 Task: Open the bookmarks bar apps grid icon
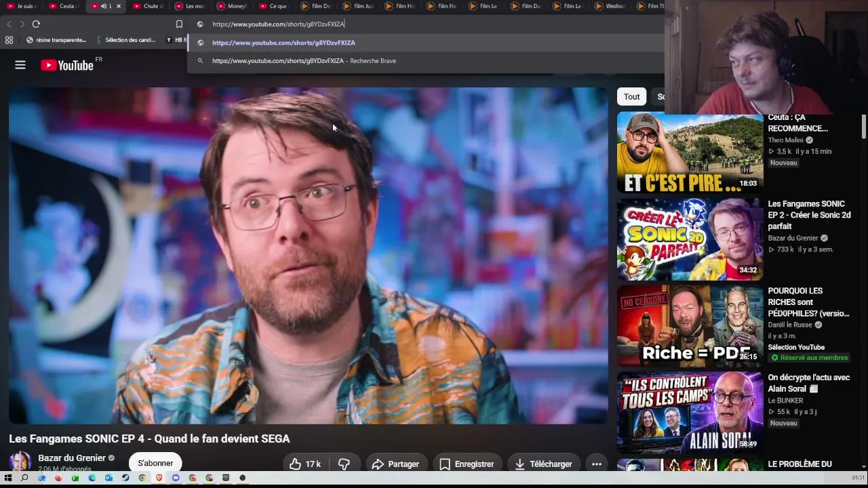click(x=9, y=40)
